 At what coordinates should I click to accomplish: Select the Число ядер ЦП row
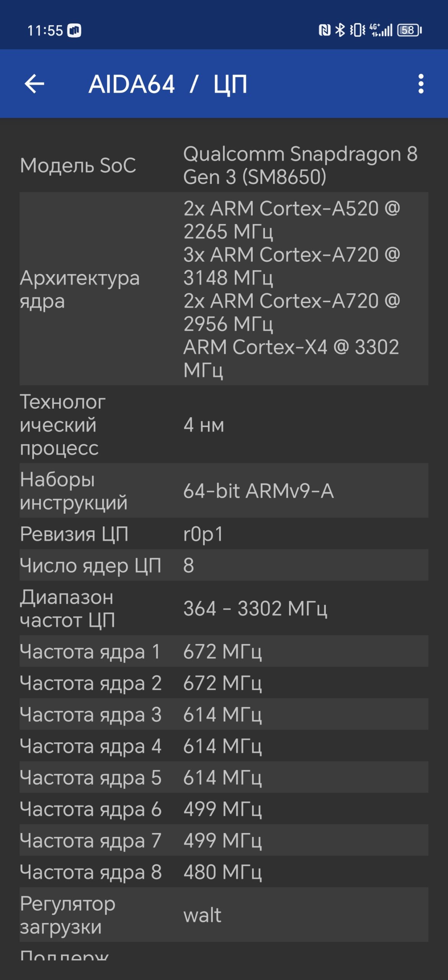click(x=224, y=565)
